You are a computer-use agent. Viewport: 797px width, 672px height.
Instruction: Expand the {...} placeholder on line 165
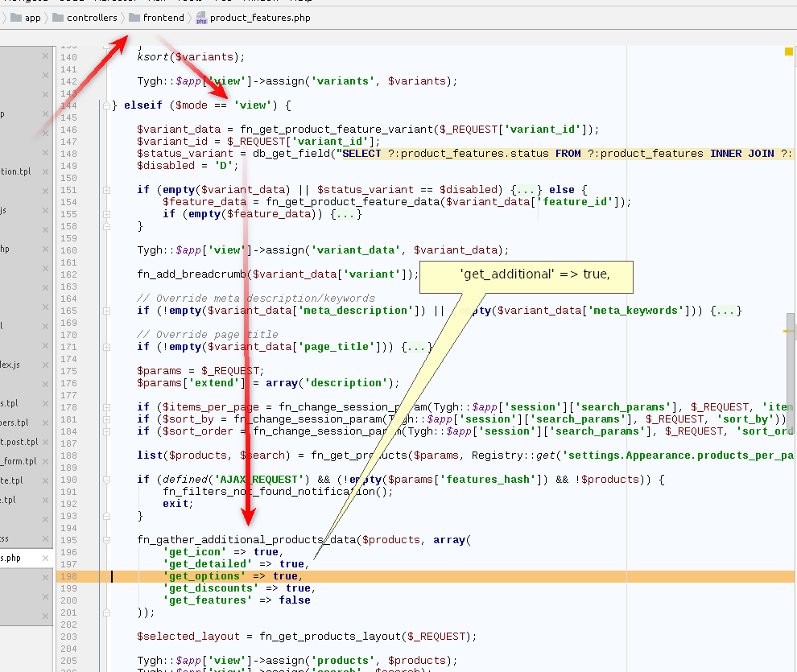click(726, 311)
